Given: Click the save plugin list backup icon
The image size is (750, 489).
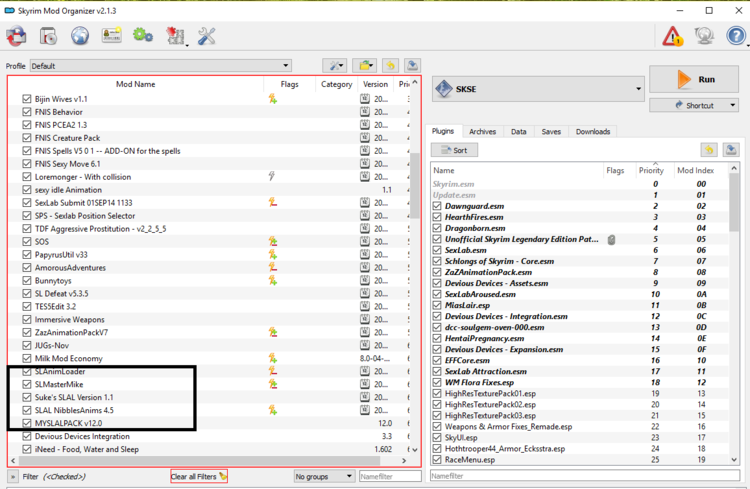Looking at the screenshot, I should [731, 150].
